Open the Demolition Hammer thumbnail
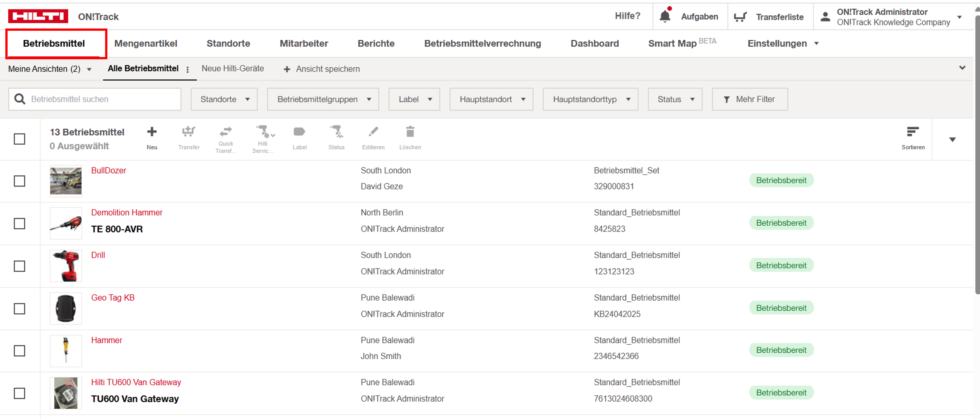The image size is (980, 419). point(66,223)
